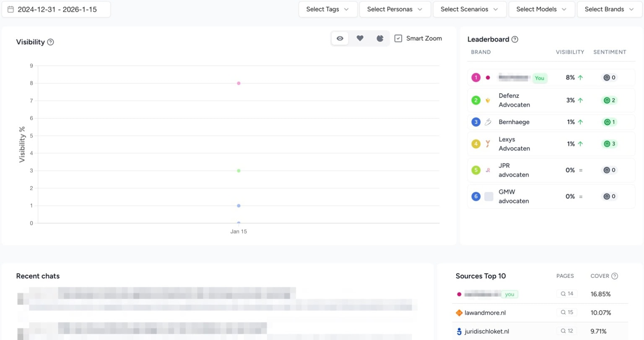The width and height of the screenshot is (644, 340).
Task: Open the date range picker field
Action: [57, 9]
